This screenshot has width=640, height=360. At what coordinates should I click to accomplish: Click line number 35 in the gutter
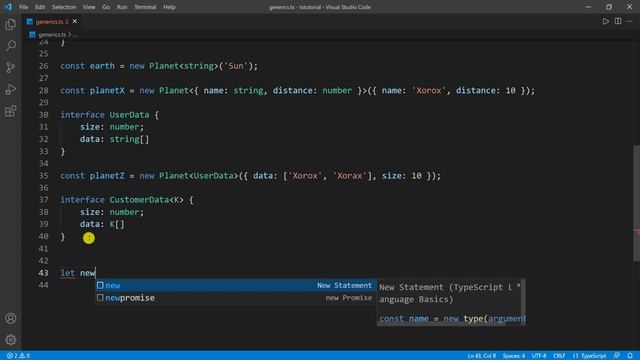43,176
